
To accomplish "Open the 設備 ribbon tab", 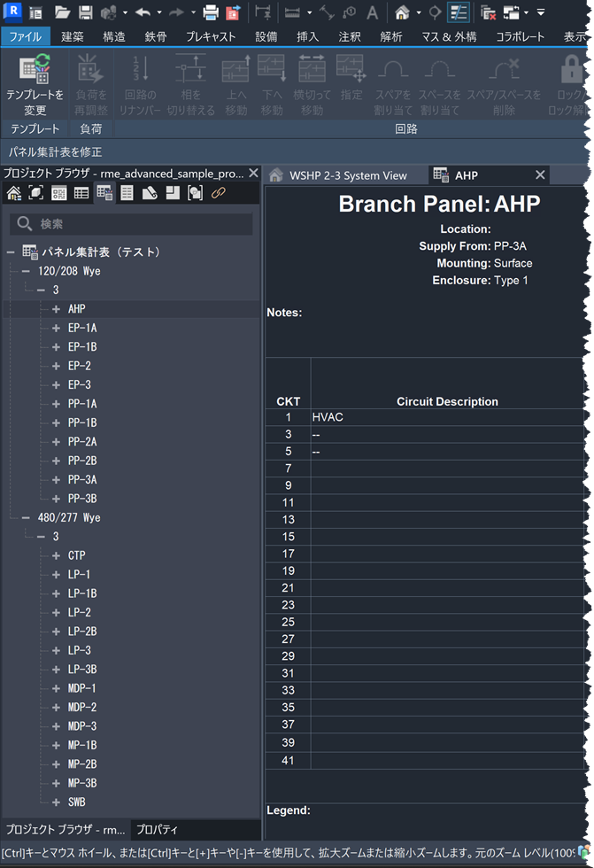I will [266, 36].
